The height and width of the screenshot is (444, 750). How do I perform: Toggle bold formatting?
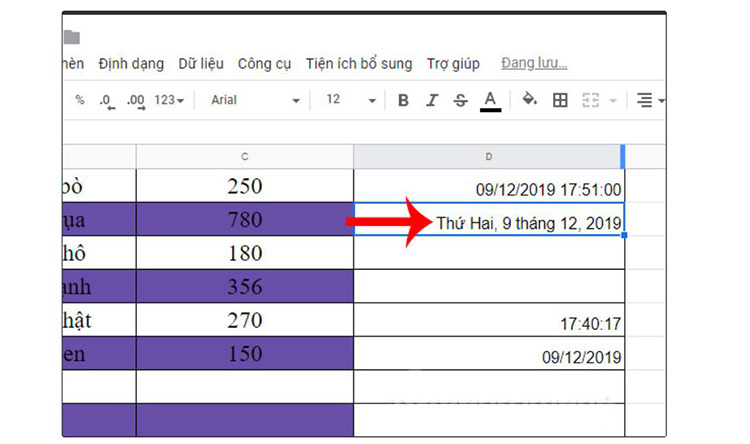pyautogui.click(x=403, y=100)
